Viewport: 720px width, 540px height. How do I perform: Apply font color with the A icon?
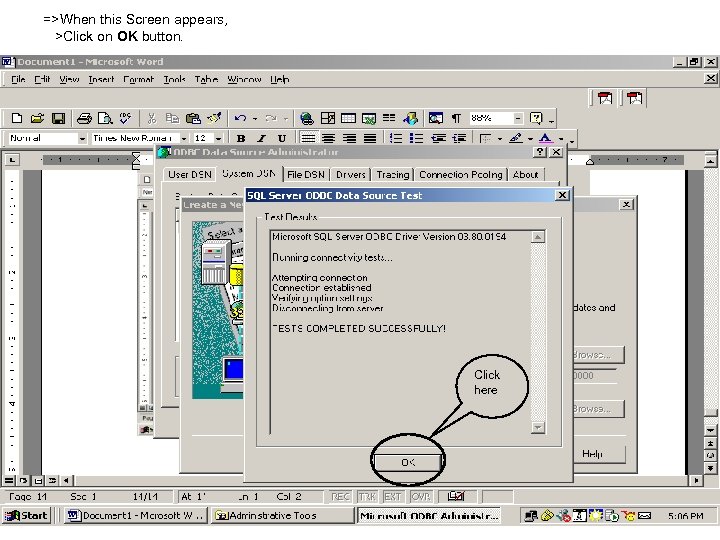[x=545, y=138]
